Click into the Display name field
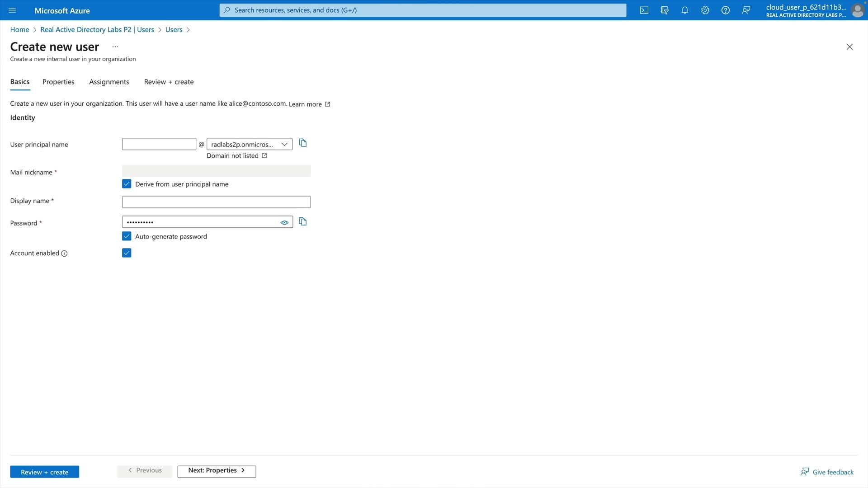 pyautogui.click(x=216, y=202)
